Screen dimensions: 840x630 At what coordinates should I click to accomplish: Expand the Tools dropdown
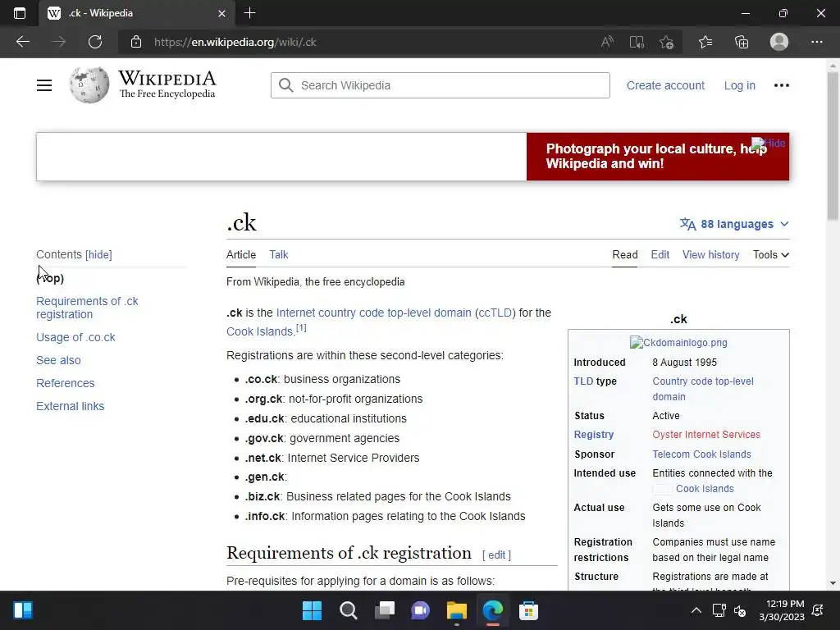tap(771, 254)
